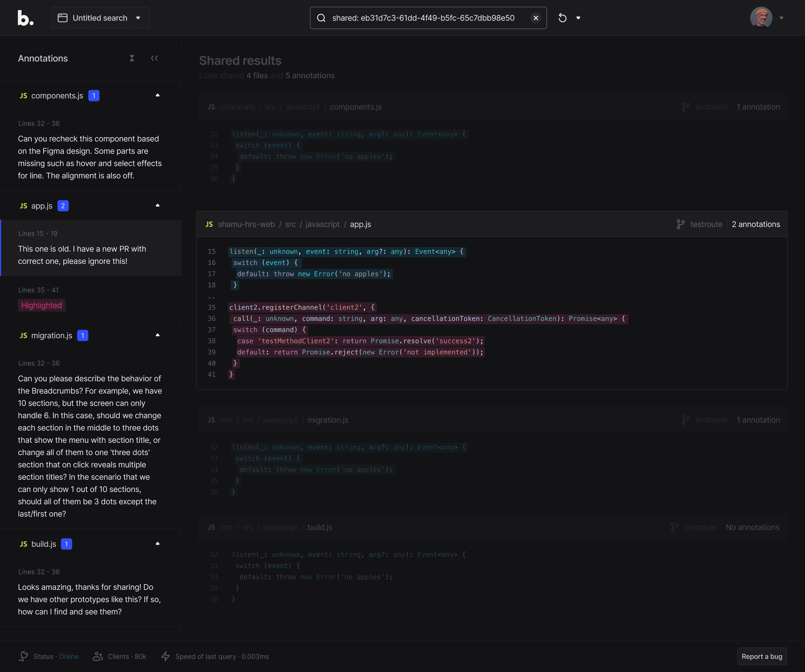Screen dimensions: 805x672
Task: Click the migration.js testroute branch icon
Action: point(685,420)
